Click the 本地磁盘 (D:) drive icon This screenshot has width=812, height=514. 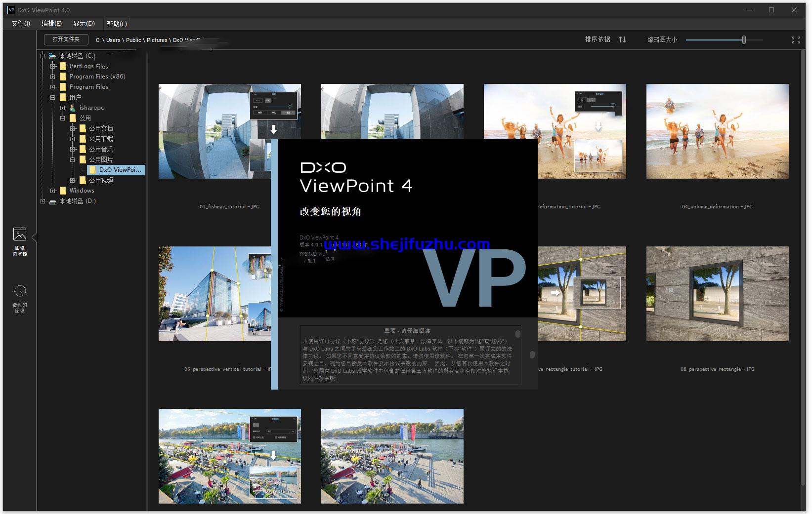(53, 201)
